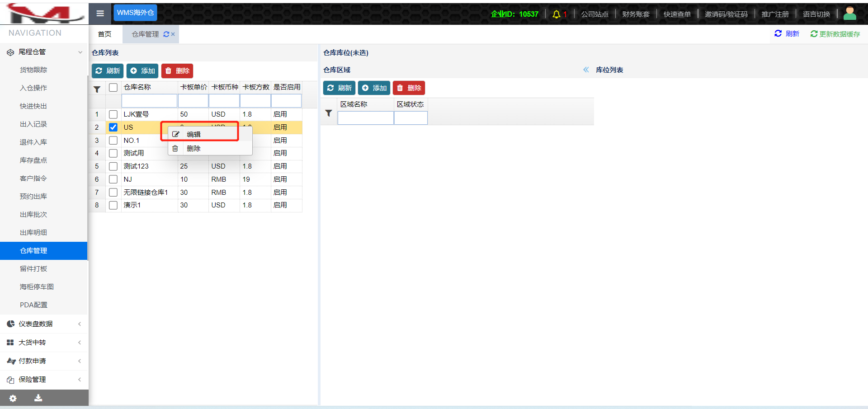868x409 pixels.
Task: Check the NO.1 row checkbox
Action: click(113, 141)
